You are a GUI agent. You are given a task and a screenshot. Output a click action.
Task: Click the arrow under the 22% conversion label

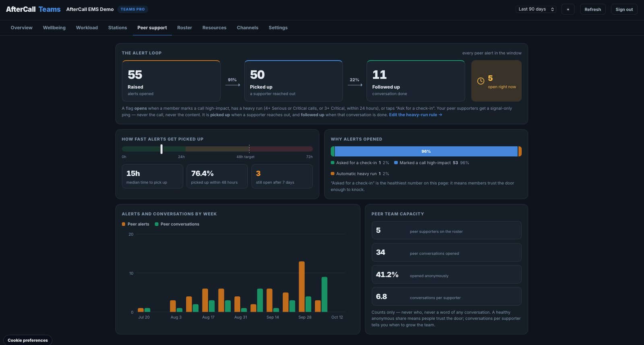[x=355, y=85]
